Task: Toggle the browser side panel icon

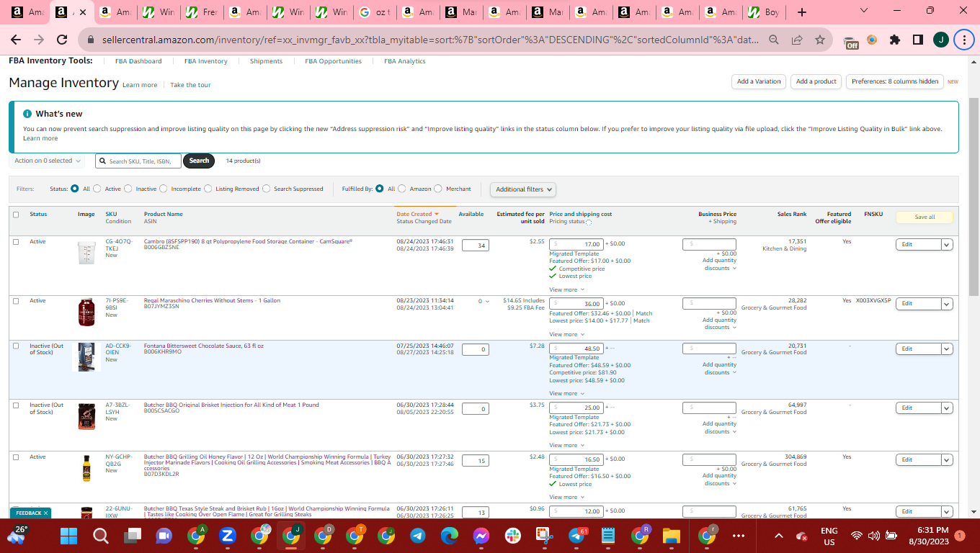Action: [917, 40]
